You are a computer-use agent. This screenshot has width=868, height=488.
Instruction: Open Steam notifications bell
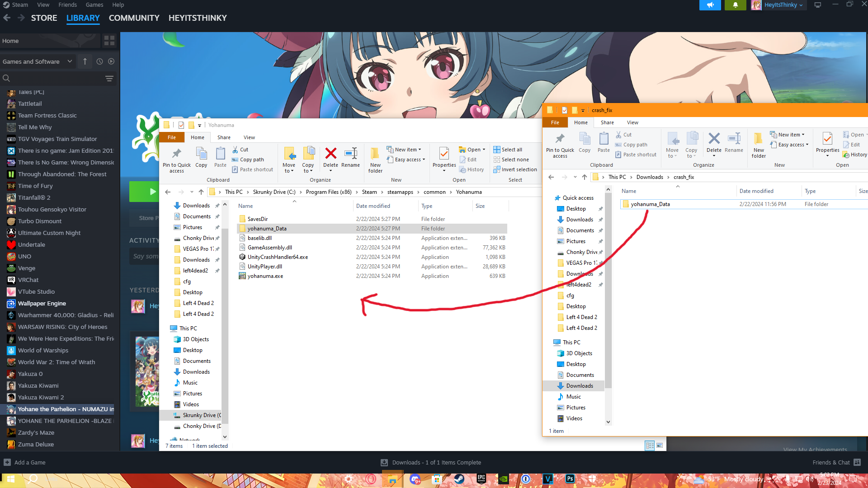735,5
